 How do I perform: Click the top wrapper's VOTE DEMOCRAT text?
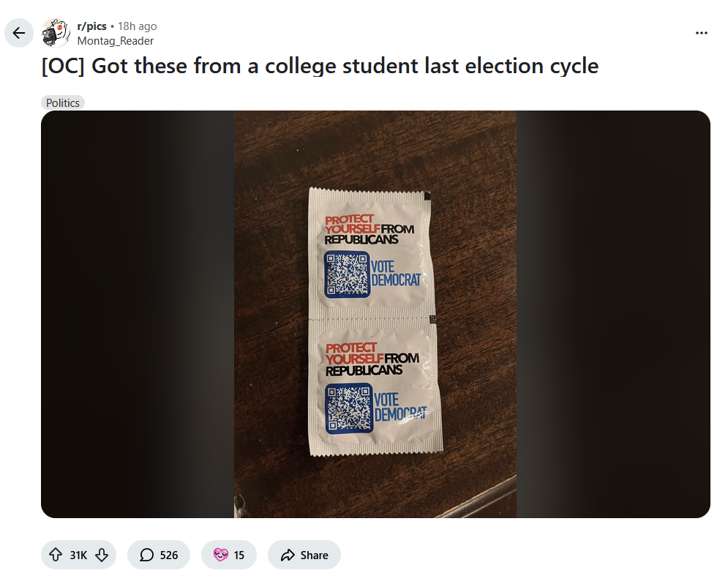coord(395,273)
